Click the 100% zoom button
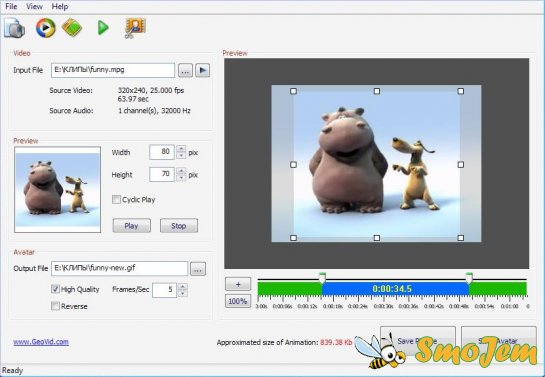This screenshot has width=545, height=377. 238,301
